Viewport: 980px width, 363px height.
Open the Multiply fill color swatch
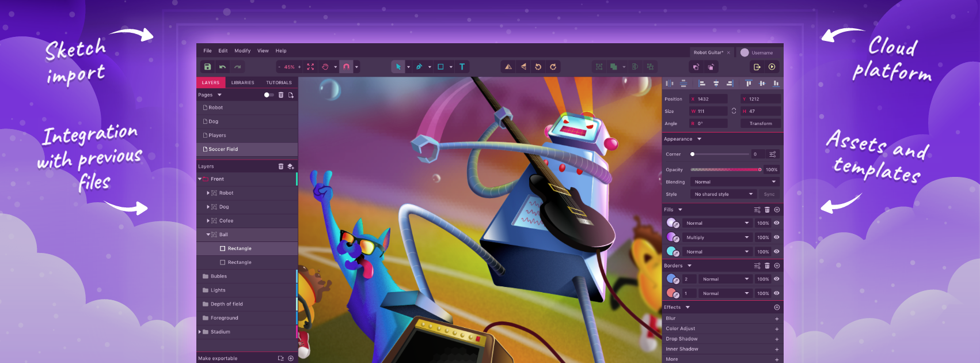[673, 237]
